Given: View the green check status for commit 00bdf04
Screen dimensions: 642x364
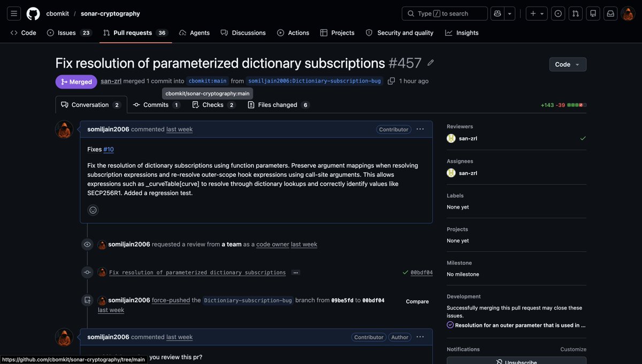Looking at the screenshot, I should tap(406, 273).
